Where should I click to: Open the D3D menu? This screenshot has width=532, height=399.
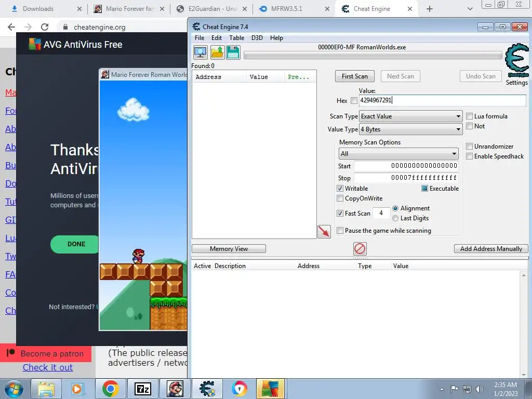pyautogui.click(x=257, y=37)
